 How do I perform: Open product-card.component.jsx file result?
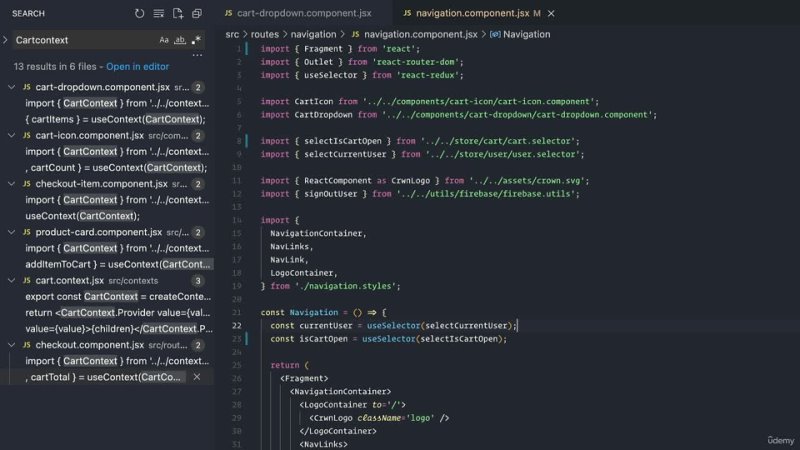[x=98, y=232]
